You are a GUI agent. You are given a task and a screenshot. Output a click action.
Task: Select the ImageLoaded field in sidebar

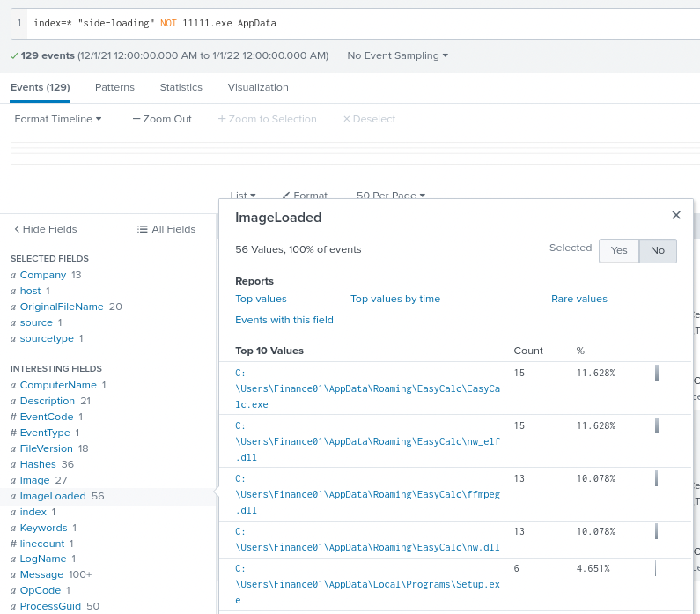tap(53, 496)
